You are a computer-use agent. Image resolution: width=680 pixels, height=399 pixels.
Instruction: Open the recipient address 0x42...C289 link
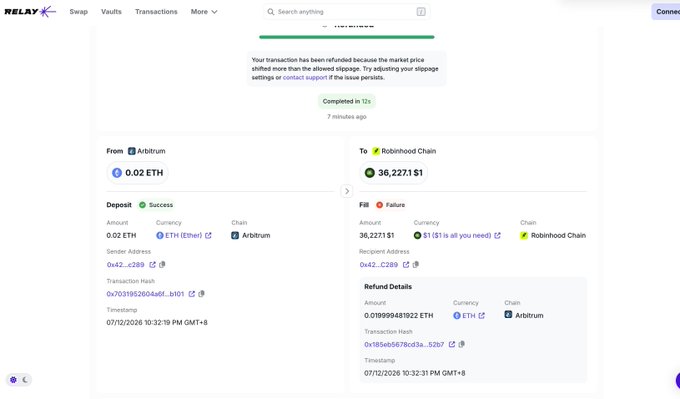pyautogui.click(x=379, y=265)
